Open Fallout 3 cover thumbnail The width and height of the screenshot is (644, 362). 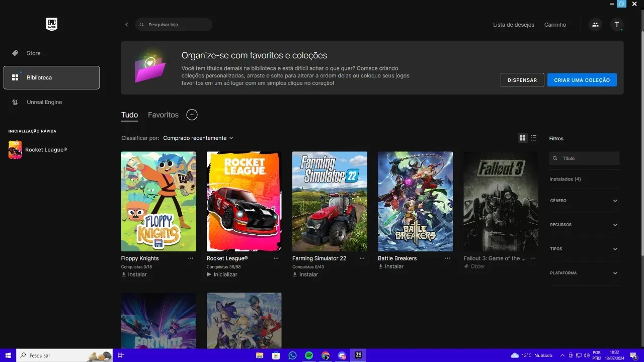coord(501,202)
